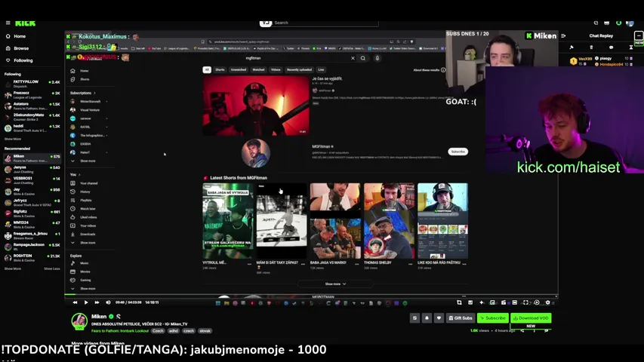
Task: Open YouTube Downloads icon
Action: click(72, 234)
